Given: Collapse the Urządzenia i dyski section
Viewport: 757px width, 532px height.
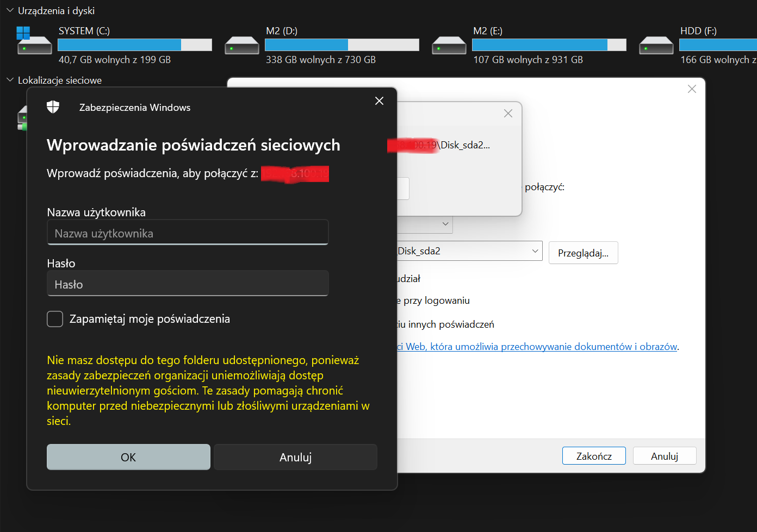Looking at the screenshot, I should [10, 10].
